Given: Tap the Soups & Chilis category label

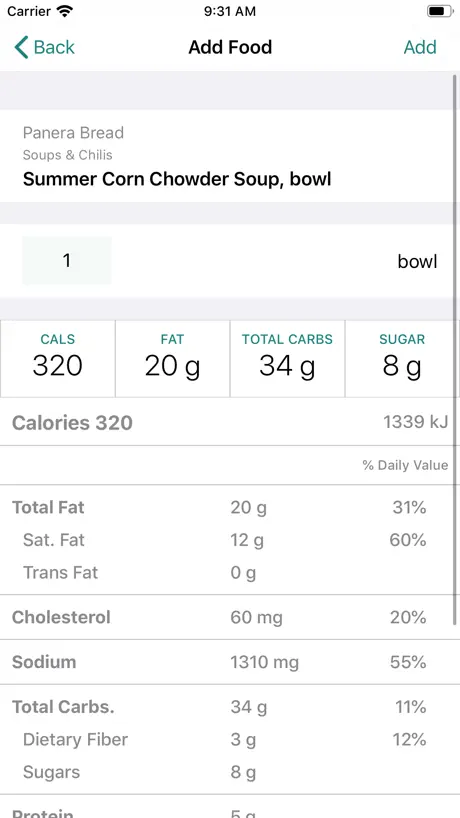Looking at the screenshot, I should pyautogui.click(x=67, y=155).
